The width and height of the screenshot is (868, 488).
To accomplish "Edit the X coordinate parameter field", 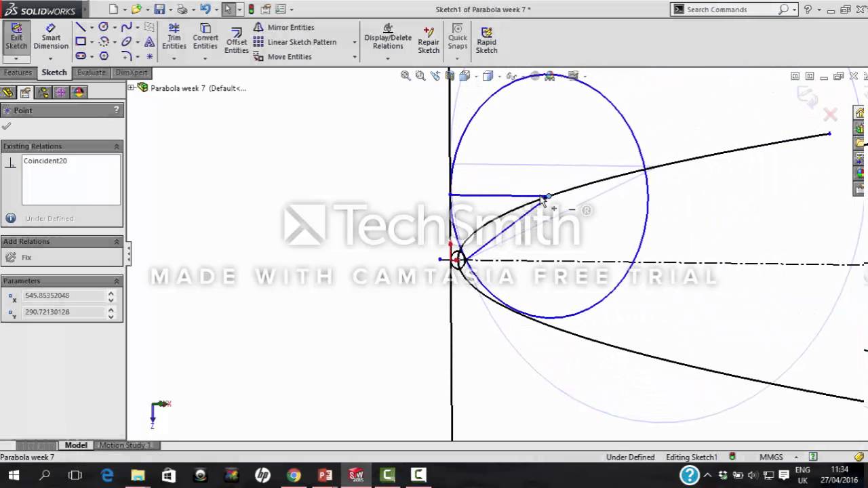I will pyautogui.click(x=64, y=296).
